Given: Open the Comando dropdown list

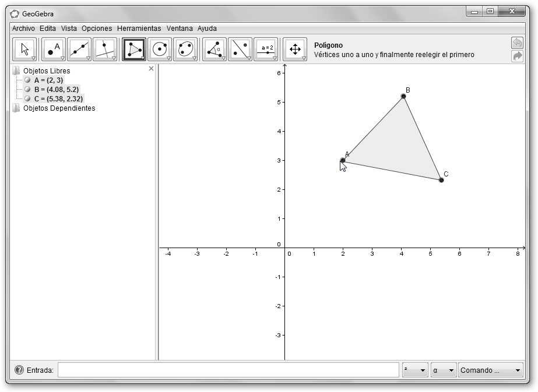Looking at the screenshot, I should point(491,370).
